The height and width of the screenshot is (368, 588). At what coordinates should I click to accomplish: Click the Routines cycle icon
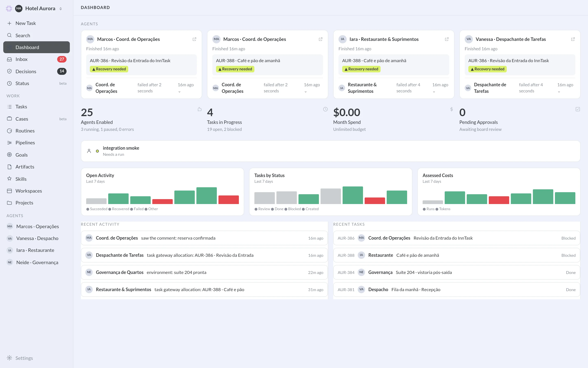9,131
